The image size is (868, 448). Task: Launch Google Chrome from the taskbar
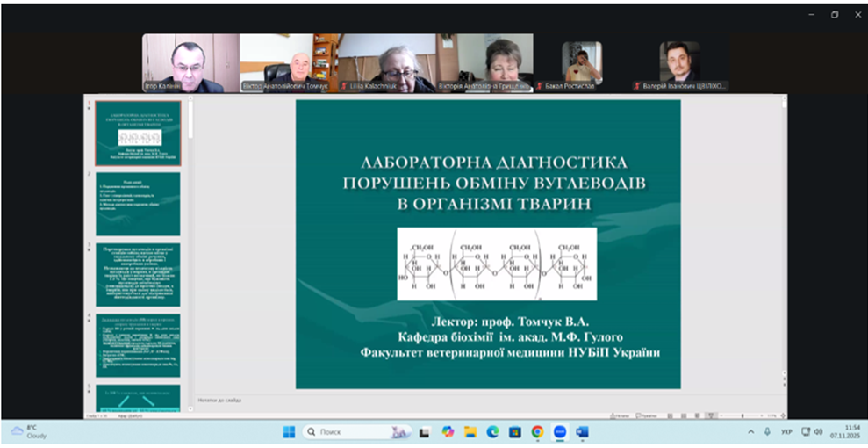(x=537, y=432)
